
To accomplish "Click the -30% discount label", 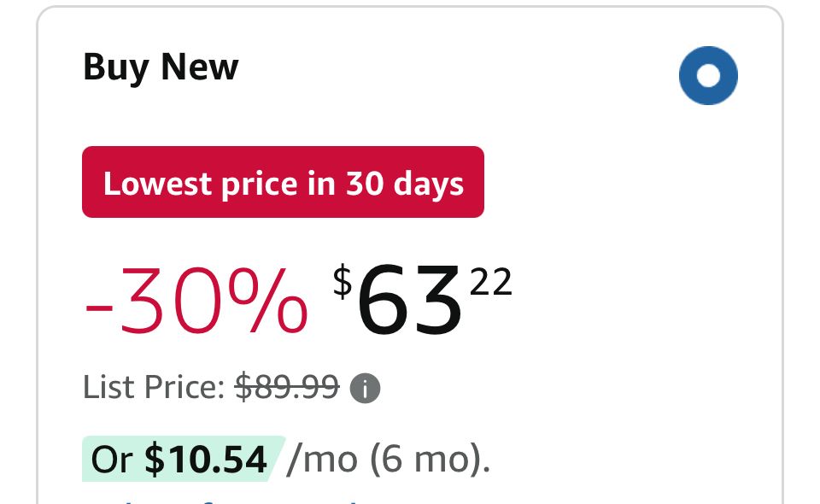I will tap(196, 301).
